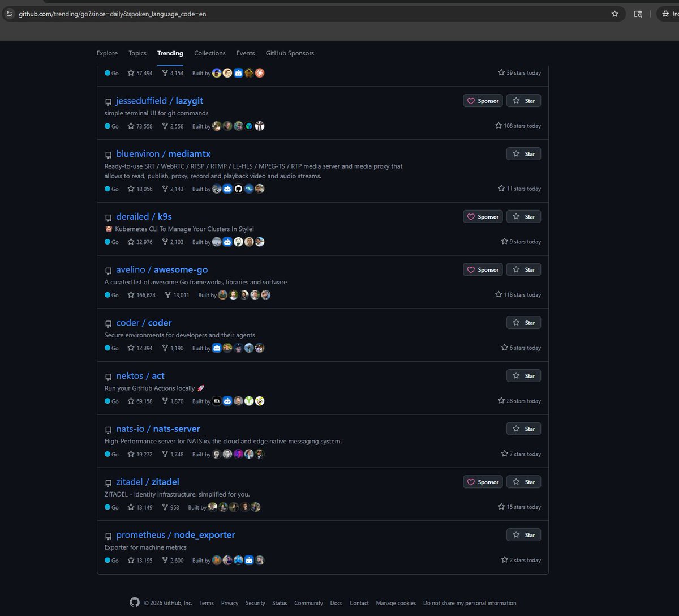Open forks count 1,870 for nektos act

click(173, 401)
